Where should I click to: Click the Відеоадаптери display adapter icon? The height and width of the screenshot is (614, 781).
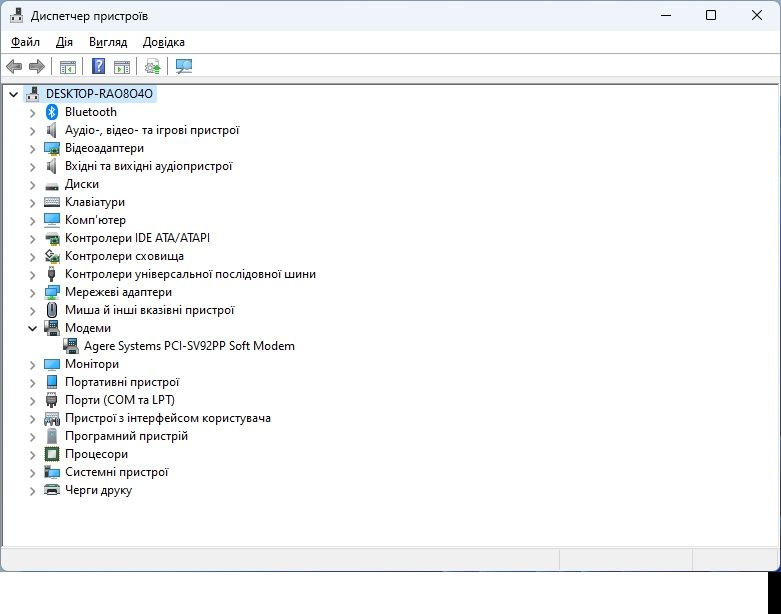tap(52, 148)
